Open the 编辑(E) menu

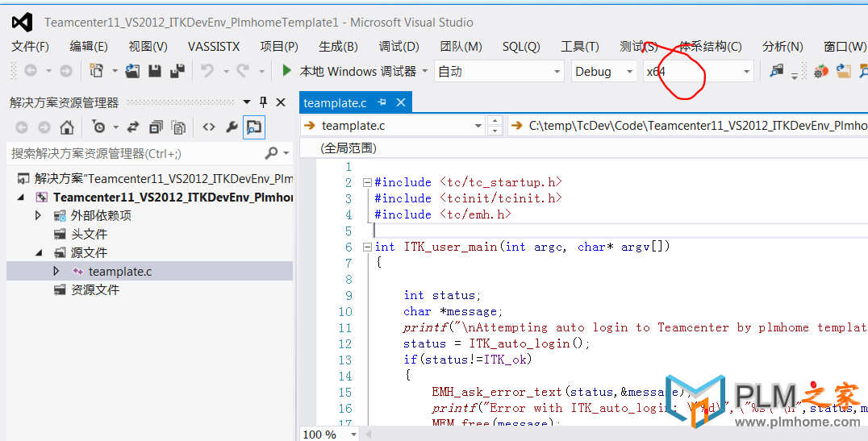click(x=89, y=47)
